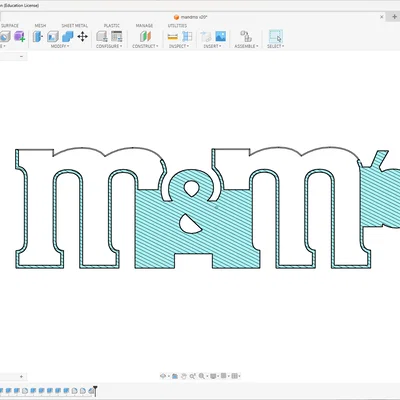
Task: Click the Look At navigation icon
Action: pos(175,376)
